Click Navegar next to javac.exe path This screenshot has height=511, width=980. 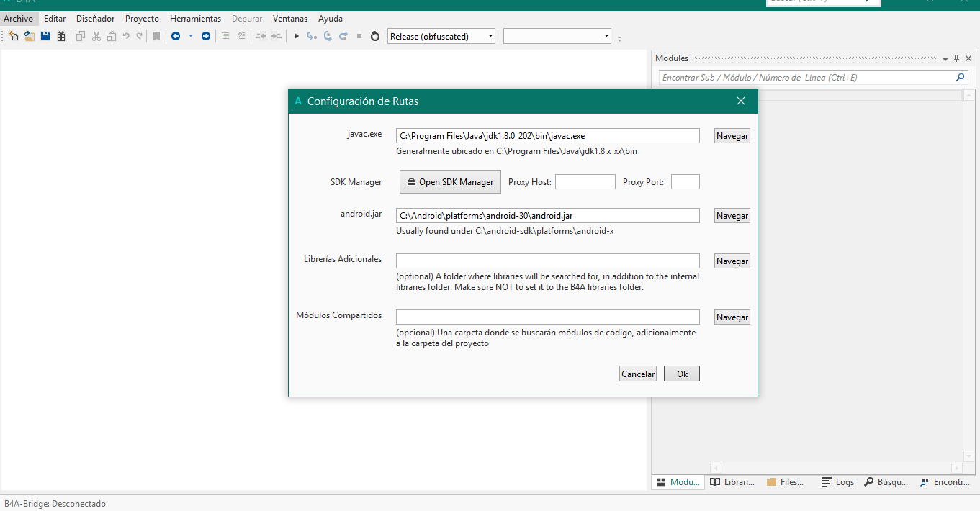(732, 135)
